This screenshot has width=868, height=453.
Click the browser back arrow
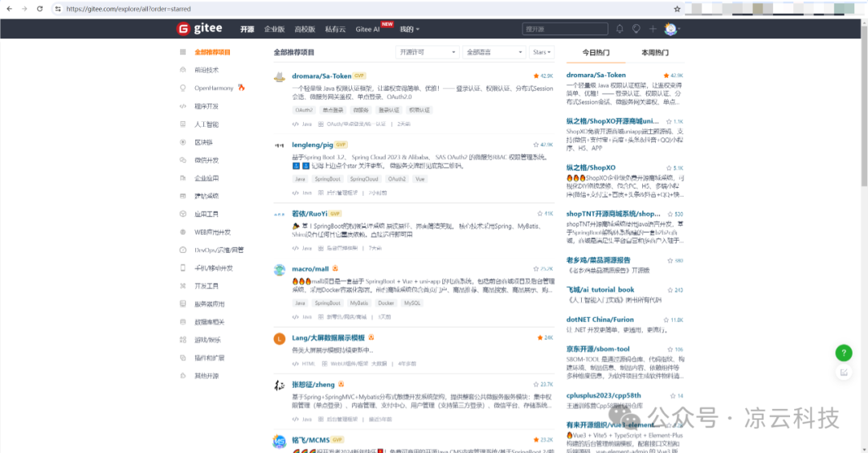point(10,9)
